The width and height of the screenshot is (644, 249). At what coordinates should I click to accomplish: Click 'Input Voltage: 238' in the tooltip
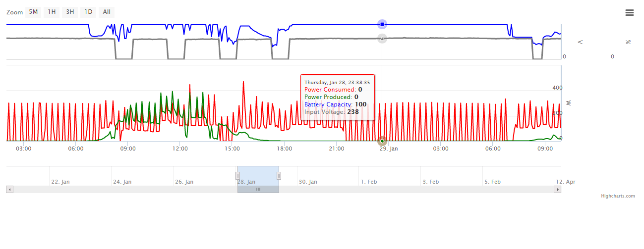(x=332, y=112)
